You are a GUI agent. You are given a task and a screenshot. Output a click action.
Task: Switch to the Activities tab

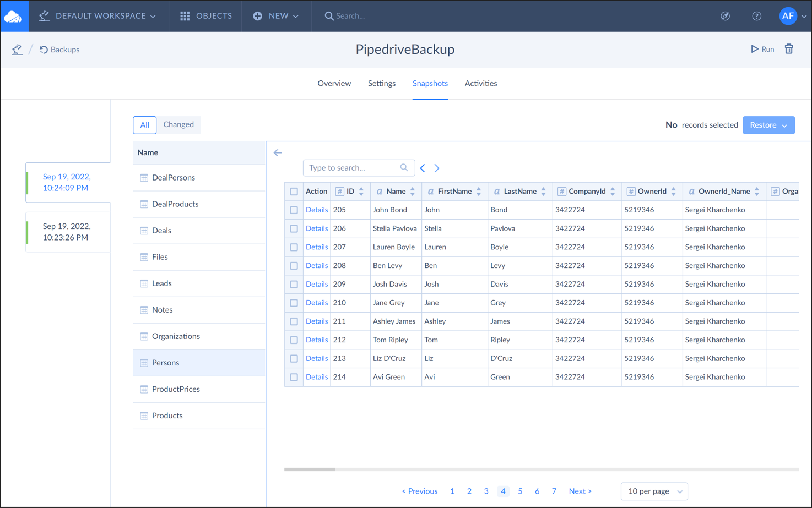tap(480, 83)
